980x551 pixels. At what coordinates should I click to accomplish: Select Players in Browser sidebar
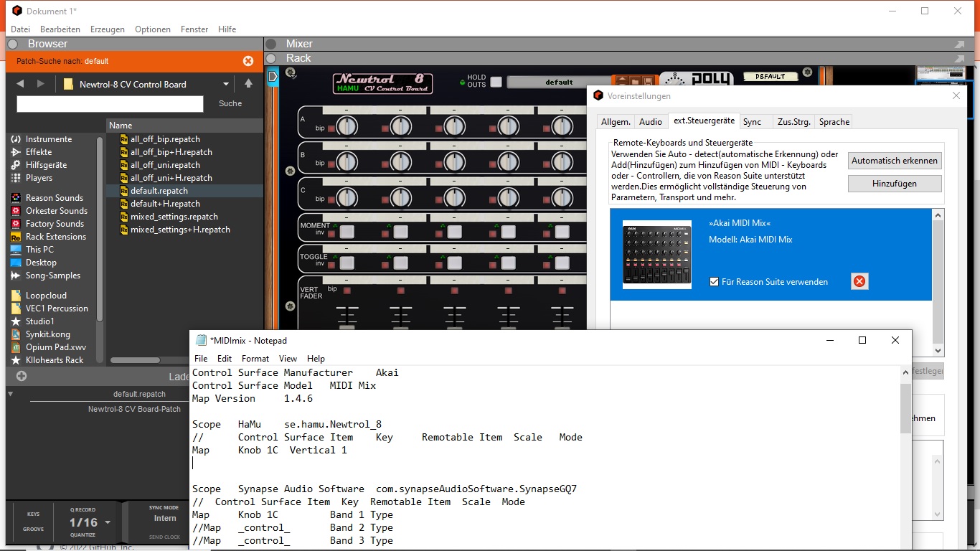[x=32, y=178]
